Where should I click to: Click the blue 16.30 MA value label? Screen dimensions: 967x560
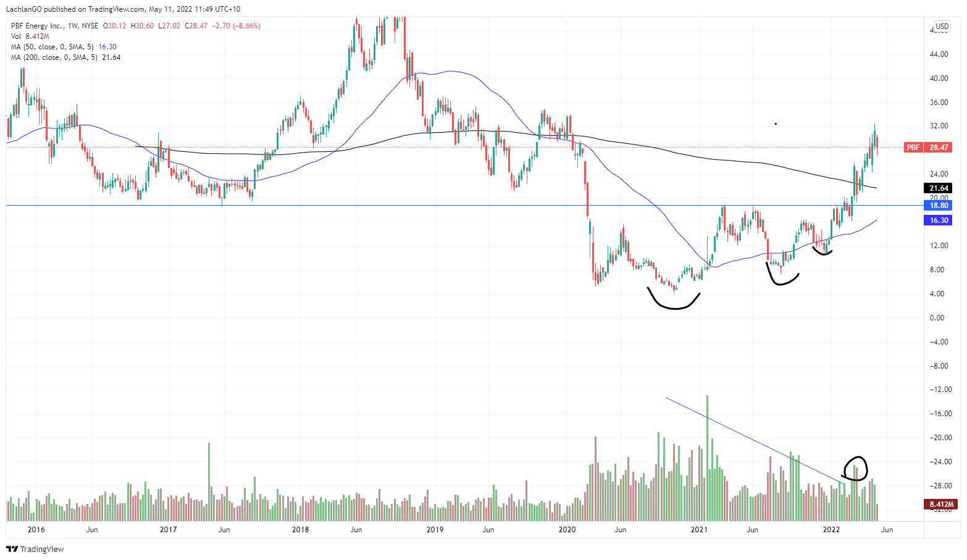point(939,220)
